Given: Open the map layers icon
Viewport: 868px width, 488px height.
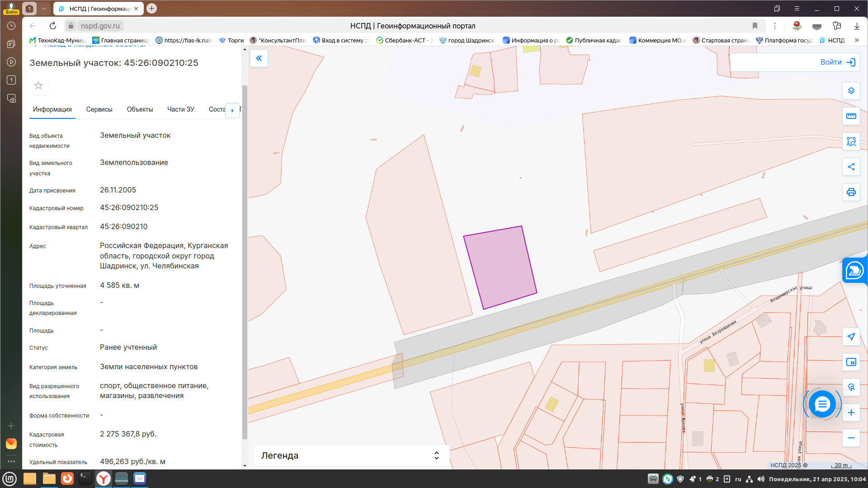Looking at the screenshot, I should pos(851,91).
